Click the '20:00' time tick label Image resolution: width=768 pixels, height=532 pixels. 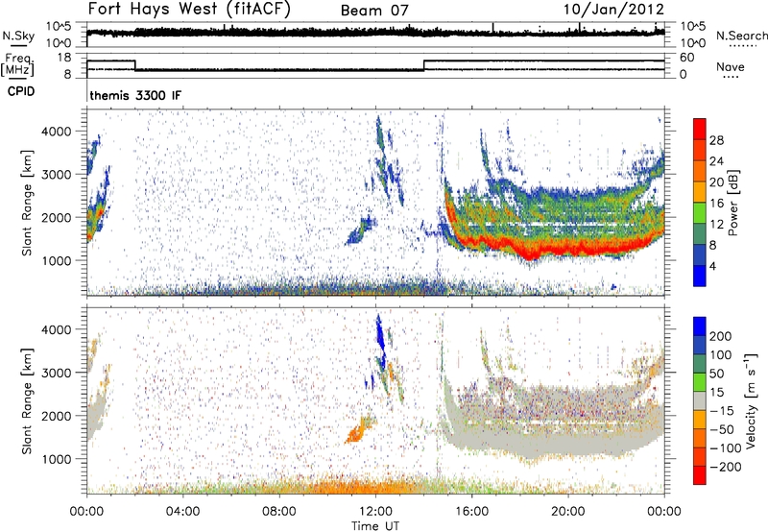coord(567,512)
